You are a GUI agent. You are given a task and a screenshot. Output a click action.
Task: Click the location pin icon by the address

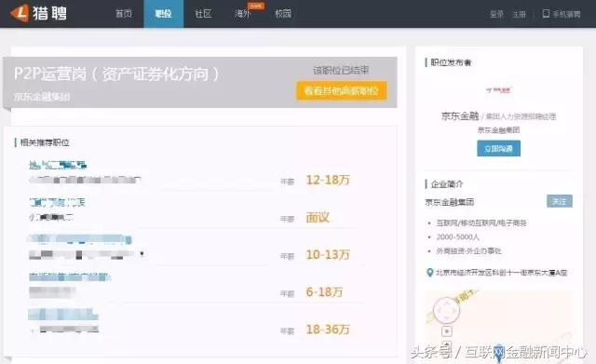tap(430, 273)
